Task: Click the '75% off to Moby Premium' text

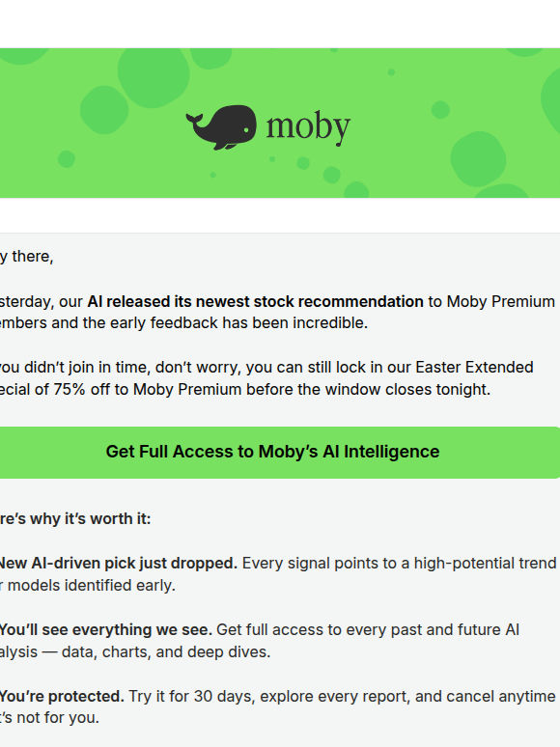Action: click(148, 389)
